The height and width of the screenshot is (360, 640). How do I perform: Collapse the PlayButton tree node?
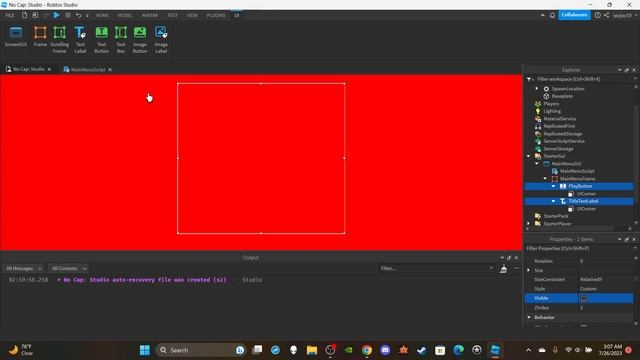click(x=553, y=186)
